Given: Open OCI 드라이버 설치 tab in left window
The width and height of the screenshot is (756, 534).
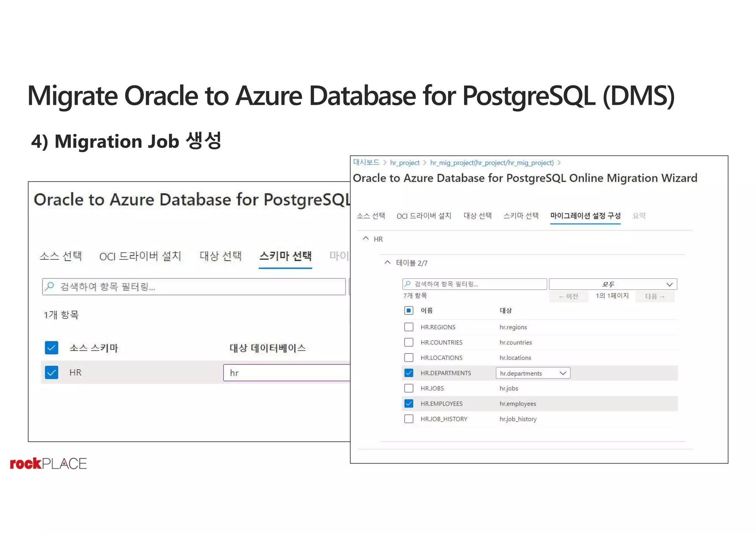Looking at the screenshot, I should click(140, 256).
